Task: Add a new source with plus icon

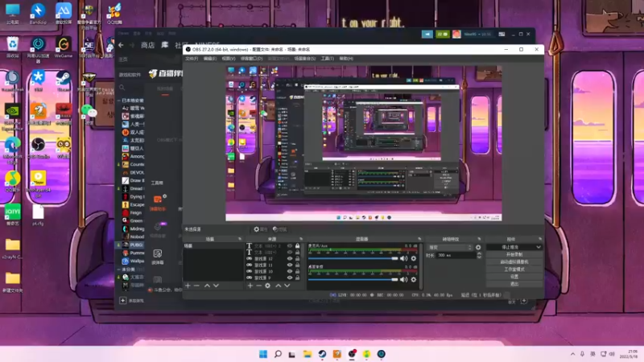Action: [x=250, y=286]
